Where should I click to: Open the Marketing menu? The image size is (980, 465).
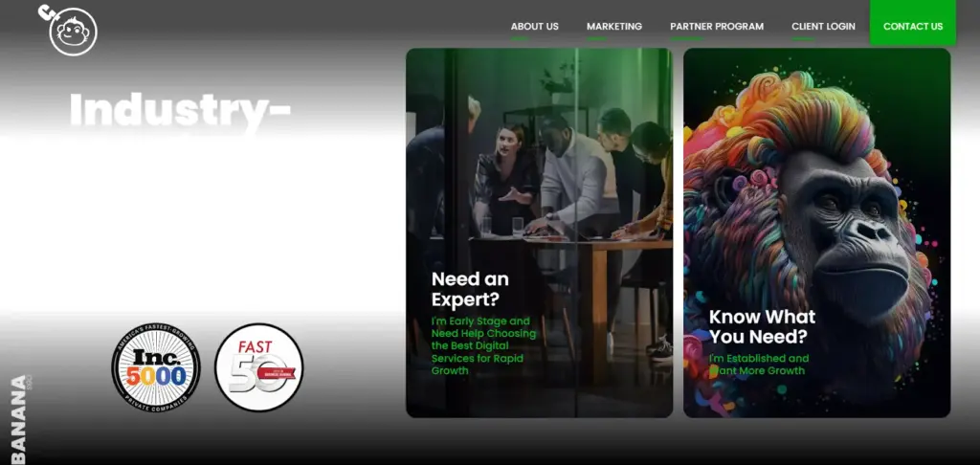tap(613, 27)
